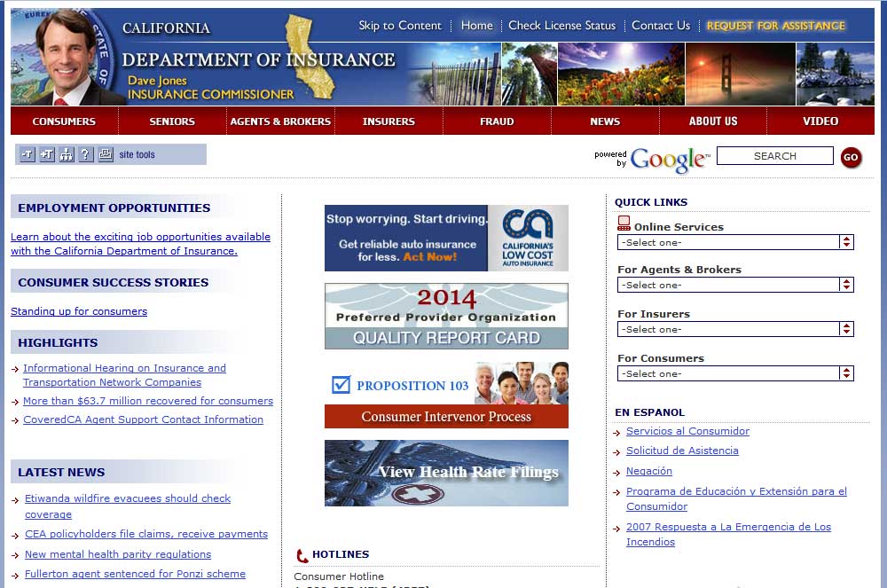Go to the NEWS menu tab
The height and width of the screenshot is (588, 887).
[605, 121]
